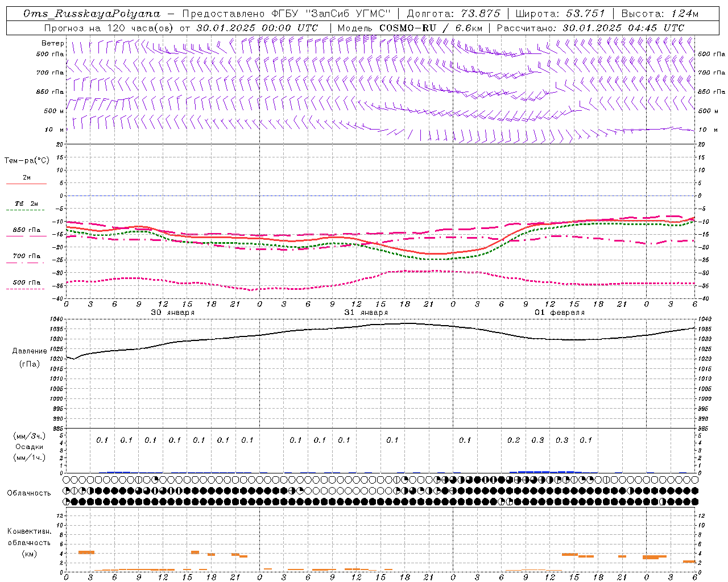Click the Ветер wind panel label

53,43
